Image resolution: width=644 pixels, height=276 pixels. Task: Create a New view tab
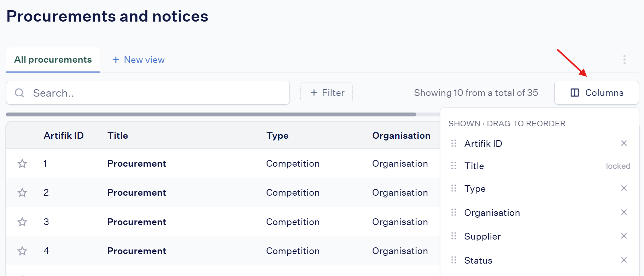[139, 60]
